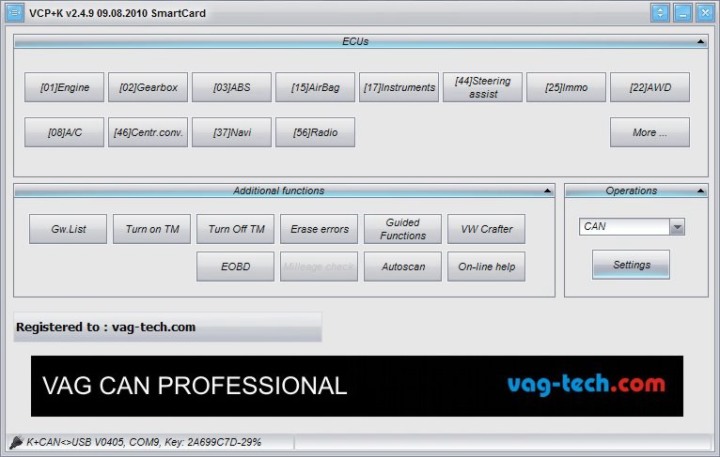Viewport: 720px width, 457px height.
Task: Click the CAN text in combo box
Action: 595,226
